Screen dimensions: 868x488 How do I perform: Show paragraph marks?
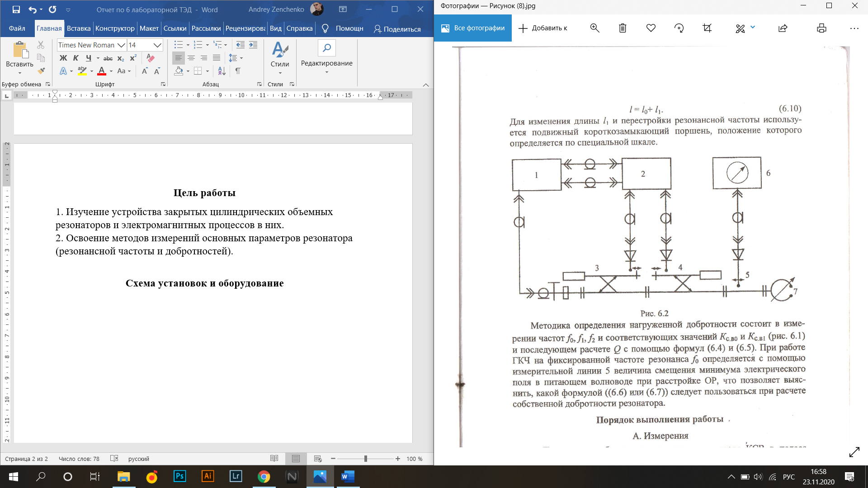pos(238,71)
